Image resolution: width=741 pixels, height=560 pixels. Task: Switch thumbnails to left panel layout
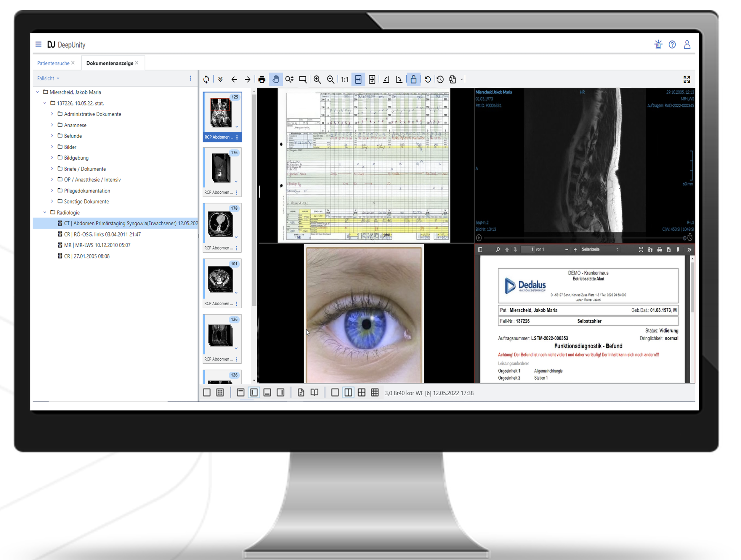(254, 393)
